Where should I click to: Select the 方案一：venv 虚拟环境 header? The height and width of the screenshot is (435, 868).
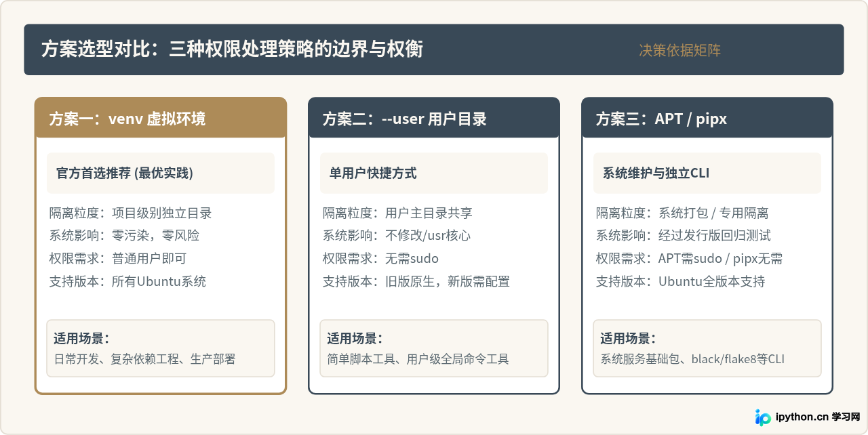161,118
